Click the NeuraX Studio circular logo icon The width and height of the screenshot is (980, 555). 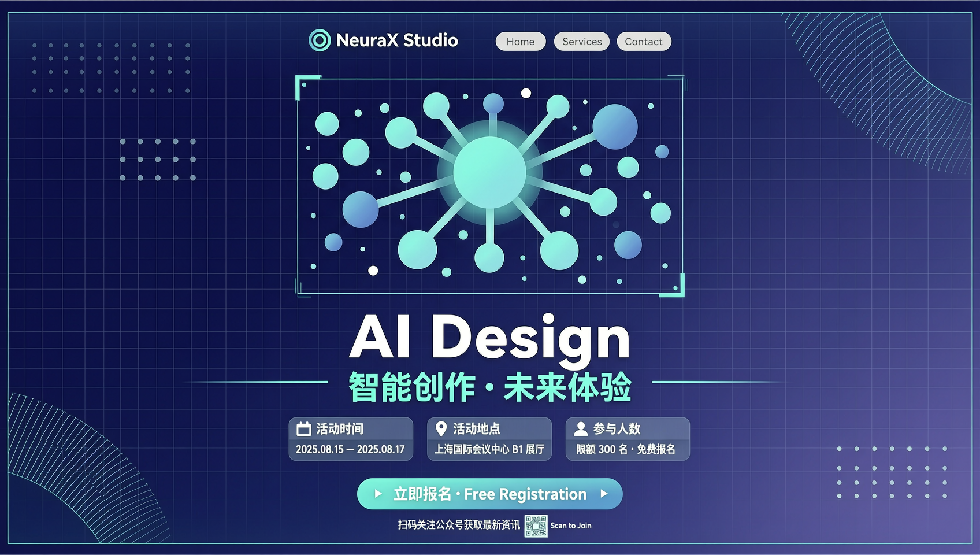320,40
